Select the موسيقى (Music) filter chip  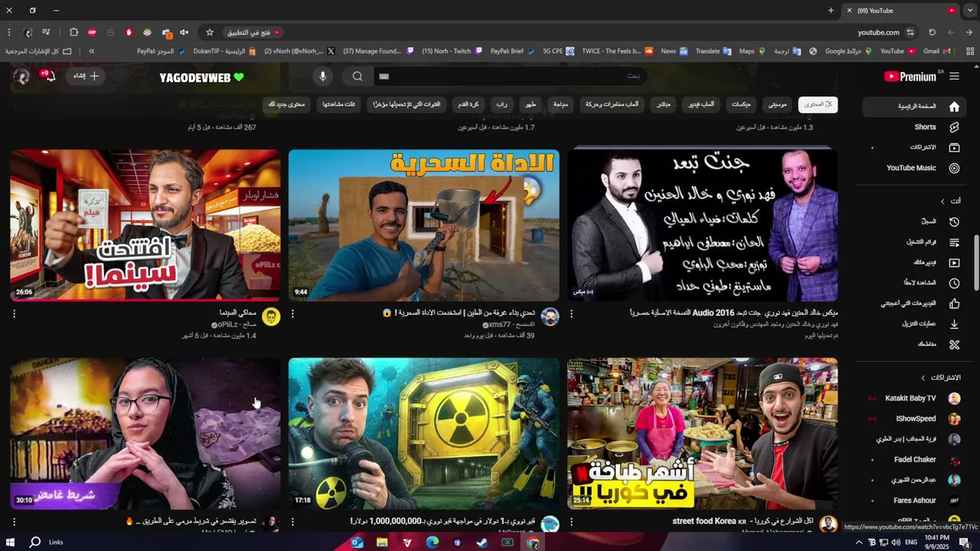click(777, 104)
